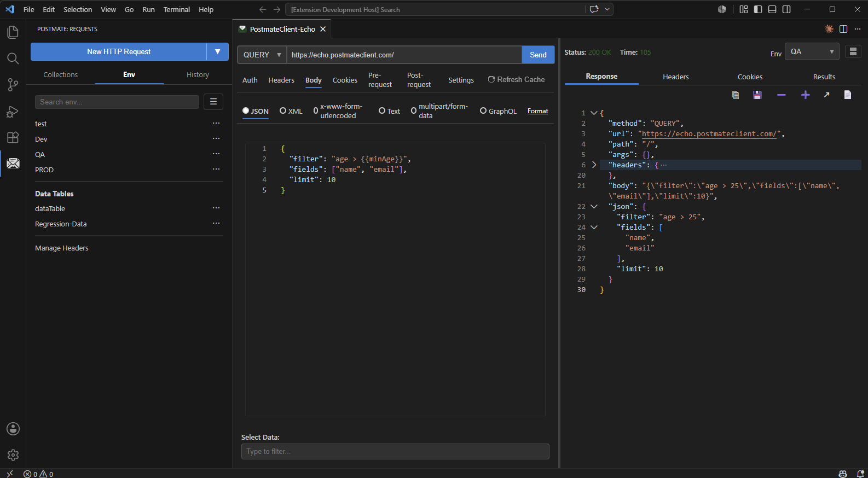Open the Accounts icon in activity bar
868x478 pixels.
(x=13, y=429)
